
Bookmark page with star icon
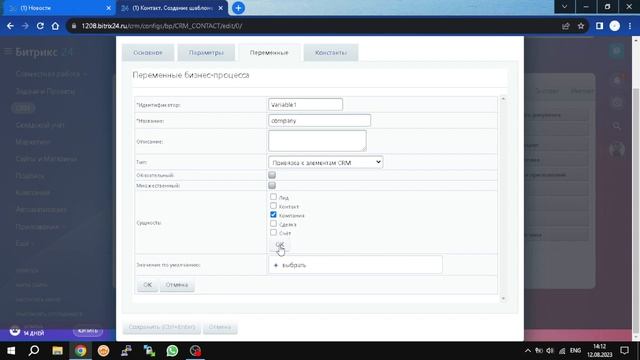pyautogui.click(x=581, y=26)
